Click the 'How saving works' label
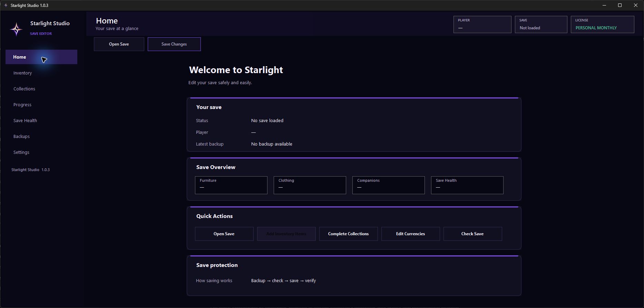644x308 pixels. [x=214, y=280]
